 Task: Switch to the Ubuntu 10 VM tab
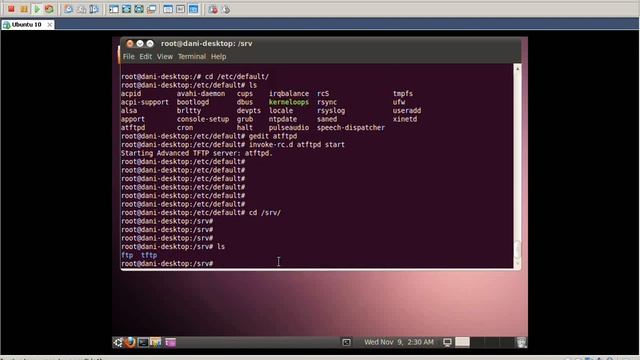tap(26, 24)
